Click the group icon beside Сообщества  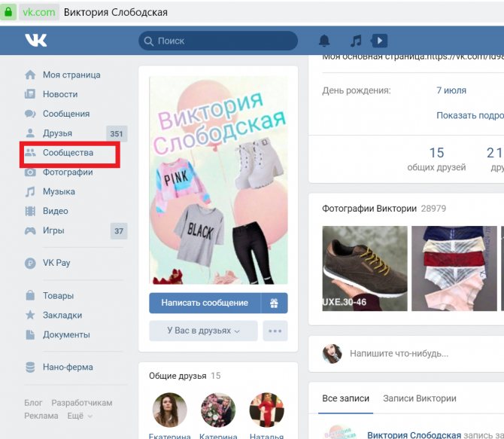[x=30, y=153]
